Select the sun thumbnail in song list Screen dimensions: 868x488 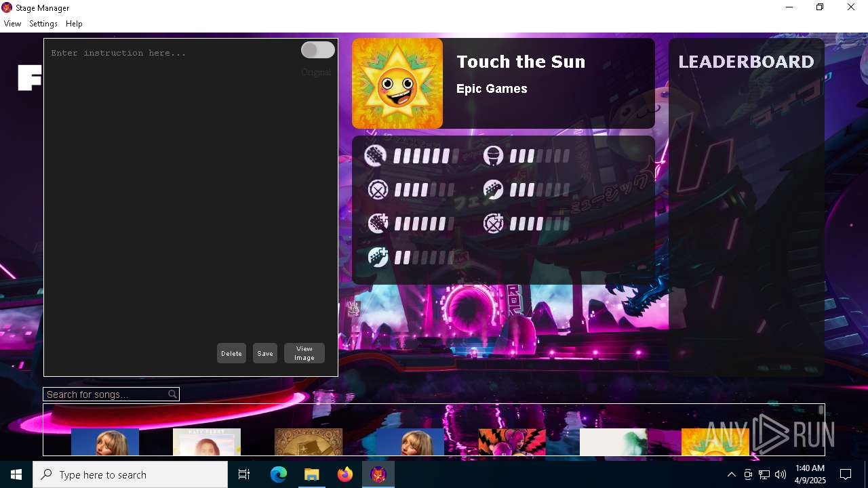point(715,442)
